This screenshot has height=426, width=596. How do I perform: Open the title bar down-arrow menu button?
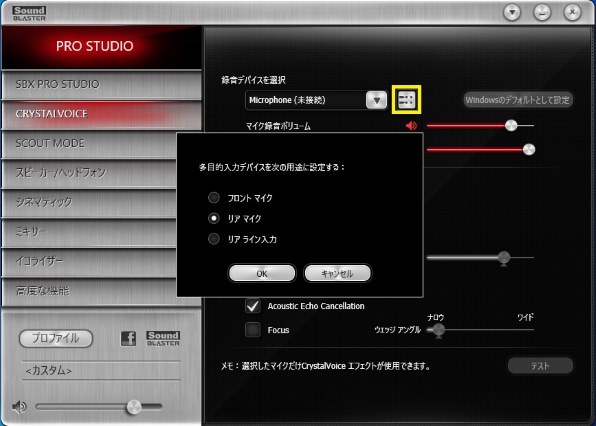(x=512, y=13)
